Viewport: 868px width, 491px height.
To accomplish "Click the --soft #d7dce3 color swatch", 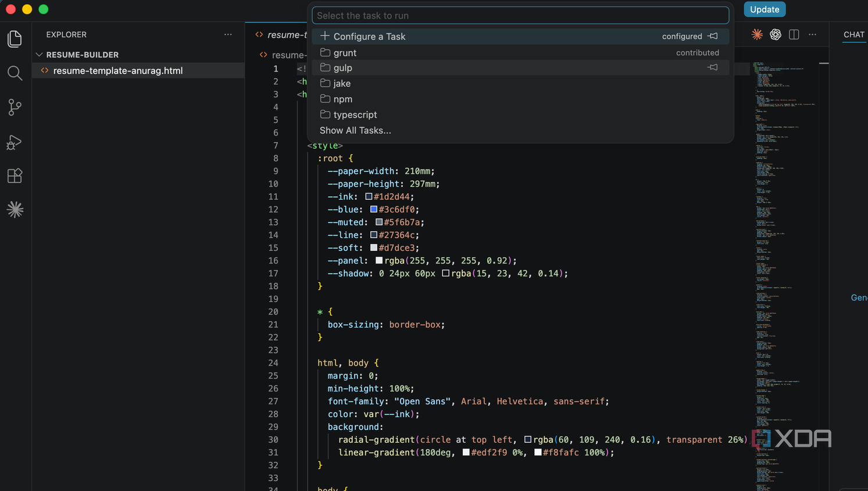I will pos(374,248).
